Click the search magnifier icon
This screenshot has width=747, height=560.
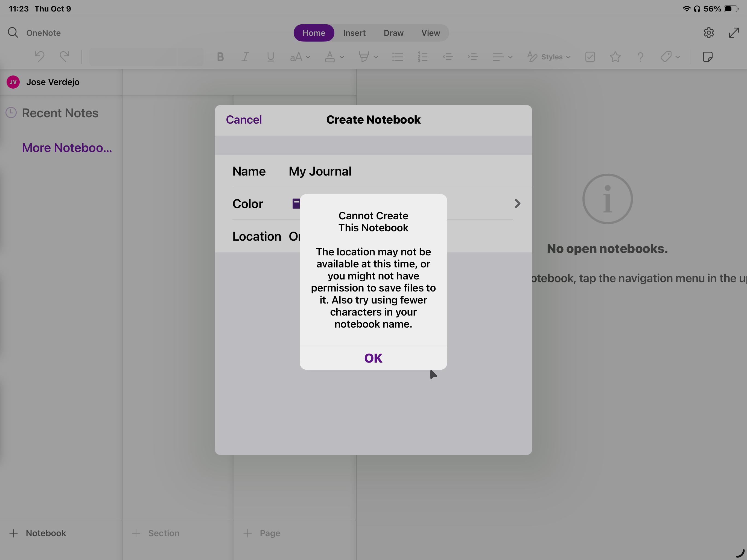13,33
